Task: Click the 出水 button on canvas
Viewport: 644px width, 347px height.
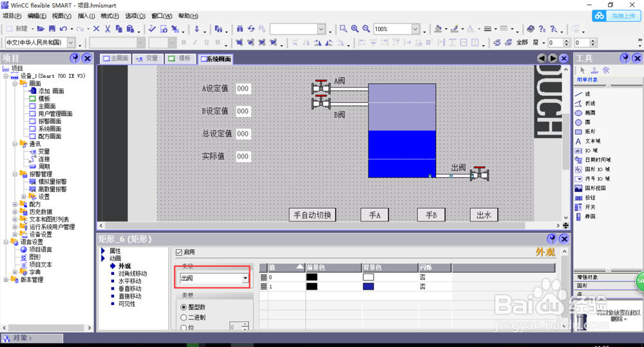Action: (484, 215)
